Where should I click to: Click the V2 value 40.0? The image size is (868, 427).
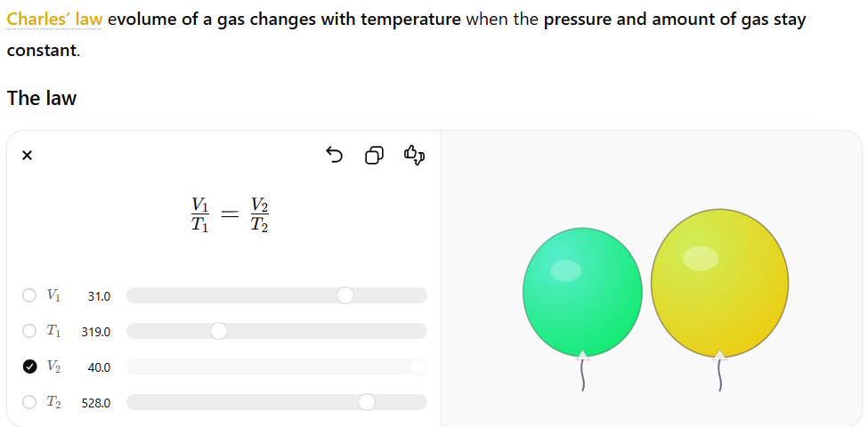tap(99, 367)
